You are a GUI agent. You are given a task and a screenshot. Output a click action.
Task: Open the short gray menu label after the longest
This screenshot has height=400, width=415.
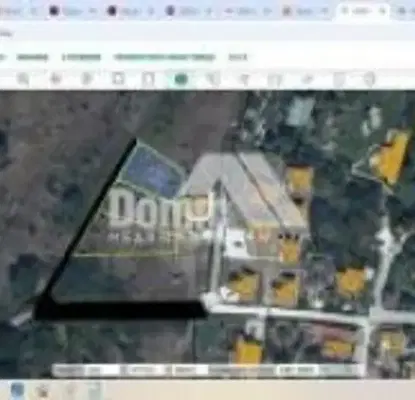(x=238, y=57)
